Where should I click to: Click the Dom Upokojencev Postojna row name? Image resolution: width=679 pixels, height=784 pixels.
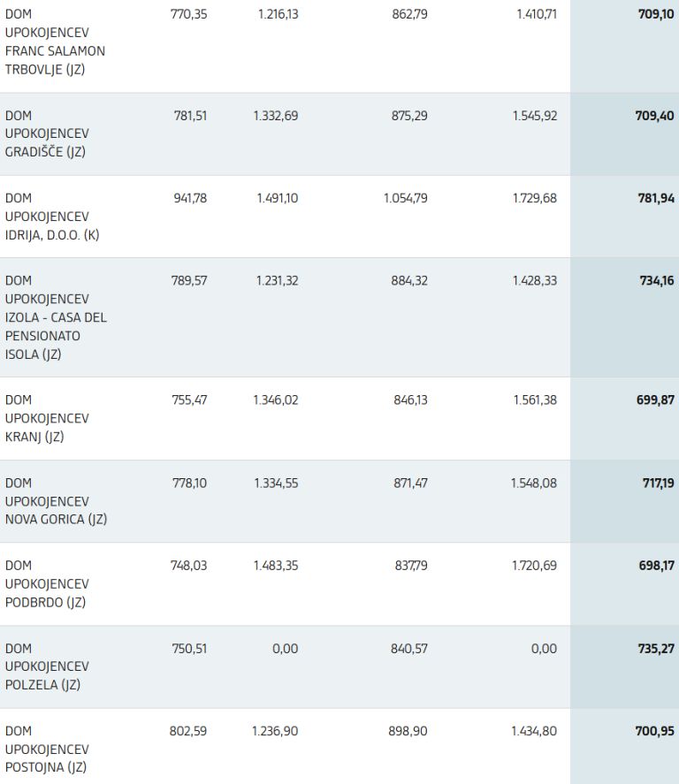(x=48, y=749)
